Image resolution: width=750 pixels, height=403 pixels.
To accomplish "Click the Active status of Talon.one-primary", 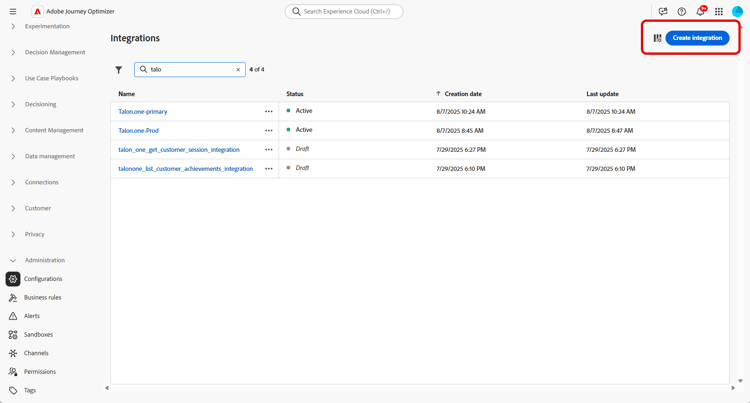I will coord(304,111).
